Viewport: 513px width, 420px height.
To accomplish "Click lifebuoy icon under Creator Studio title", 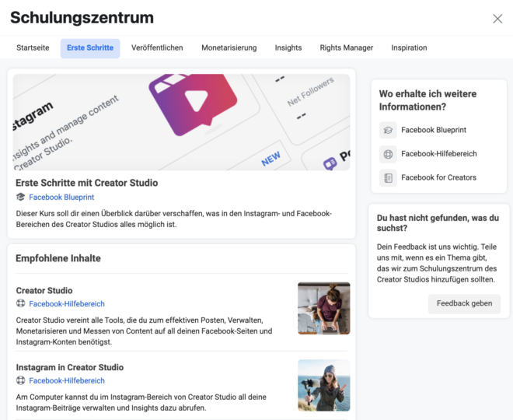I will (20, 303).
